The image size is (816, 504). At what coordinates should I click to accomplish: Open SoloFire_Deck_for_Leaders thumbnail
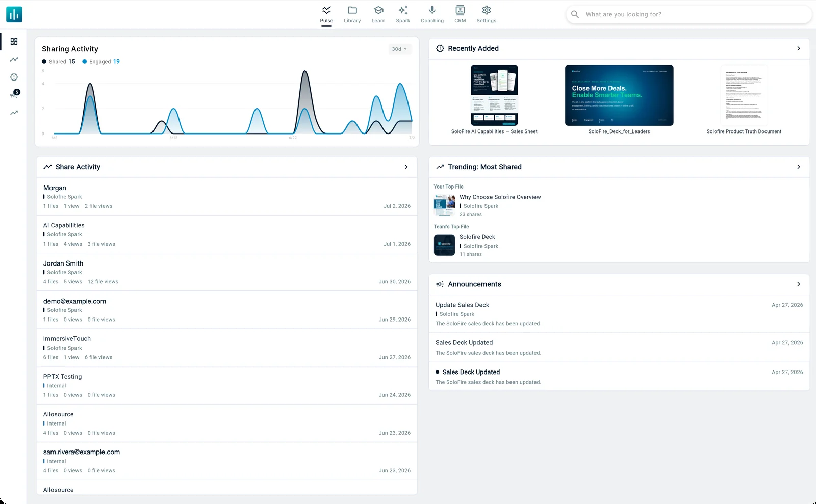619,95
